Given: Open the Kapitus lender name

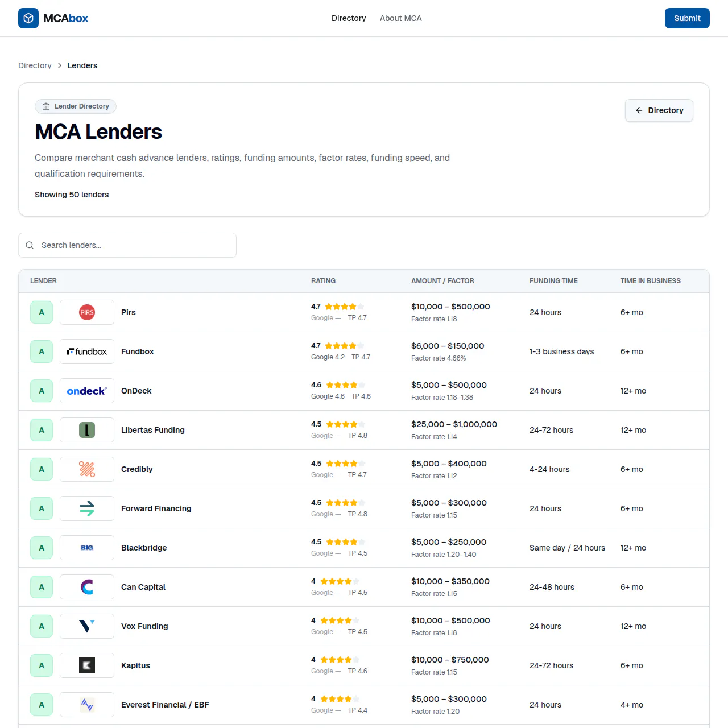Looking at the screenshot, I should [136, 665].
